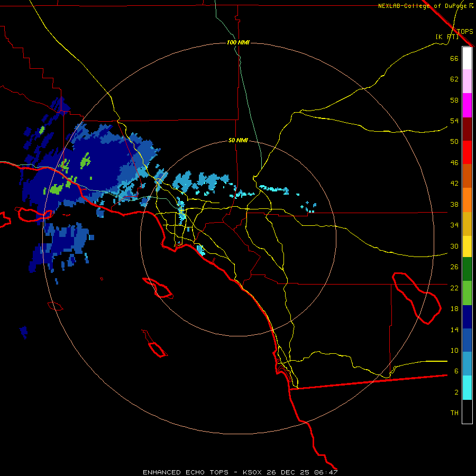This screenshot has height=476, width=476.
Task: Click the white swatch on the tops scale
Action: click(467, 58)
